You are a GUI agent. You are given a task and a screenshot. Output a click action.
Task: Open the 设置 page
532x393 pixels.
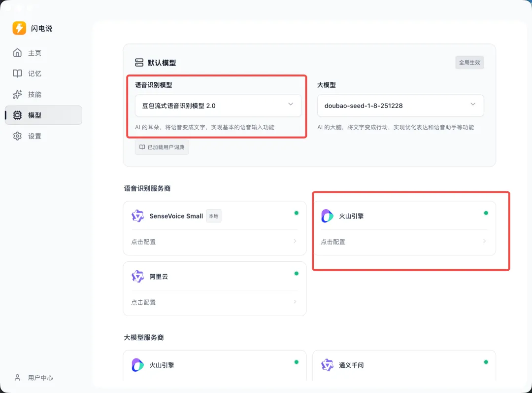coord(43,136)
